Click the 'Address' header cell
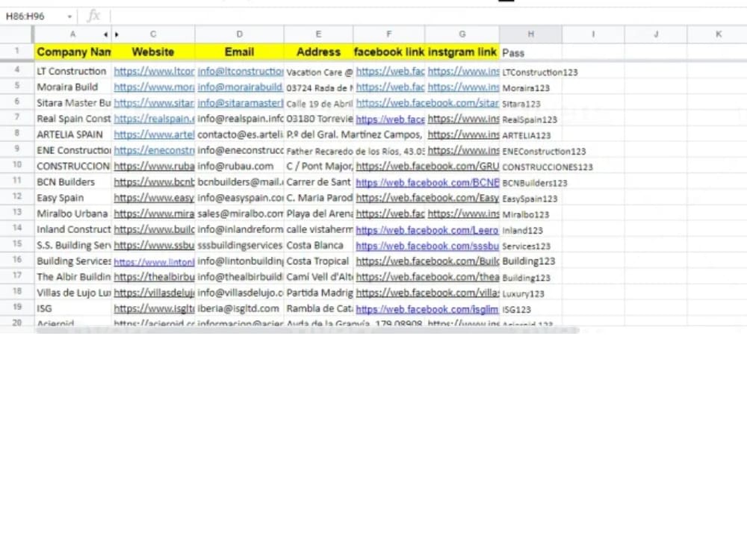 point(318,52)
